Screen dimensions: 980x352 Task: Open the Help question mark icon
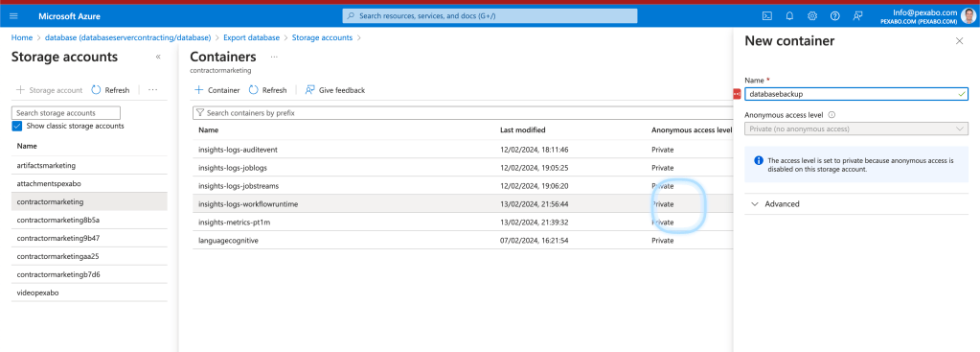tap(834, 16)
